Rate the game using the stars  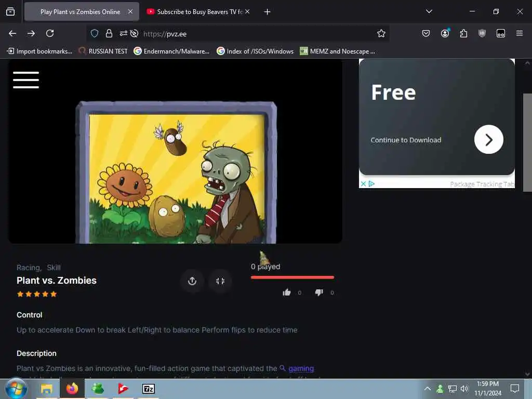(x=37, y=294)
